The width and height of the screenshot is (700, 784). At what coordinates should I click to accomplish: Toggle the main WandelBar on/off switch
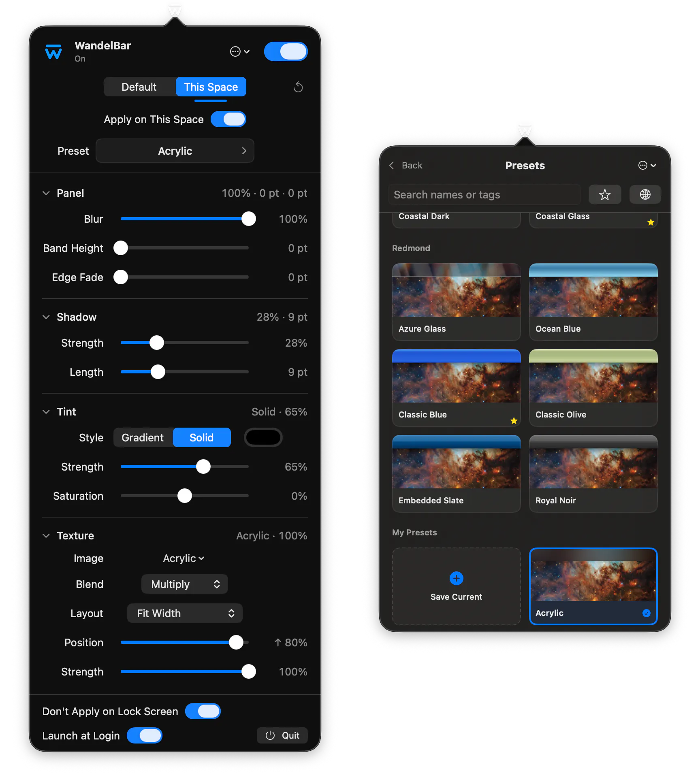(286, 51)
